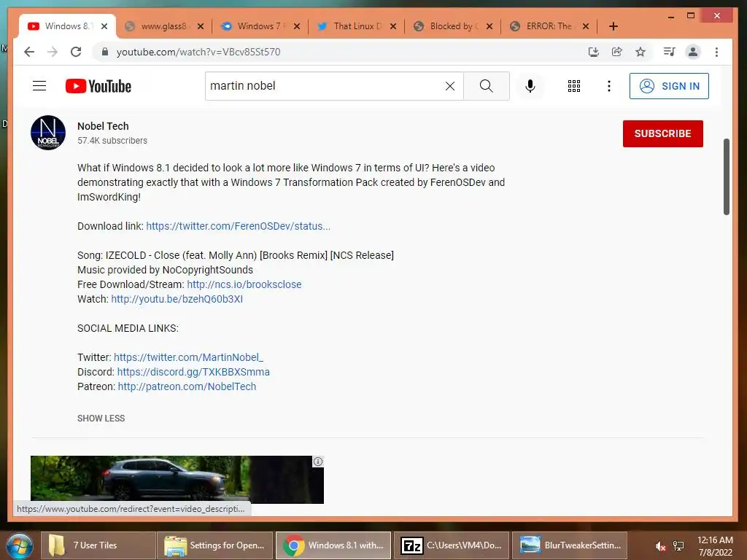The image size is (747, 560).
Task: Open the YouTube hamburger guide menu
Action: 39,86
